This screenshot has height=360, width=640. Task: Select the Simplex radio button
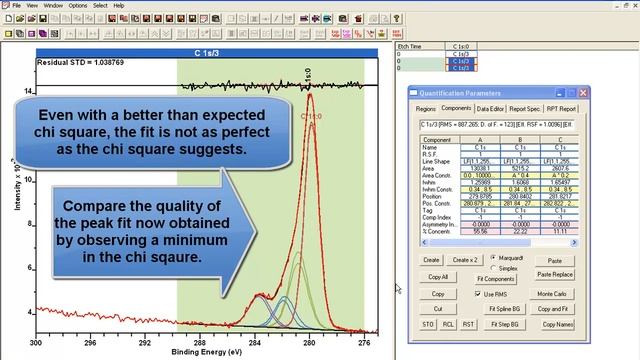point(493,268)
